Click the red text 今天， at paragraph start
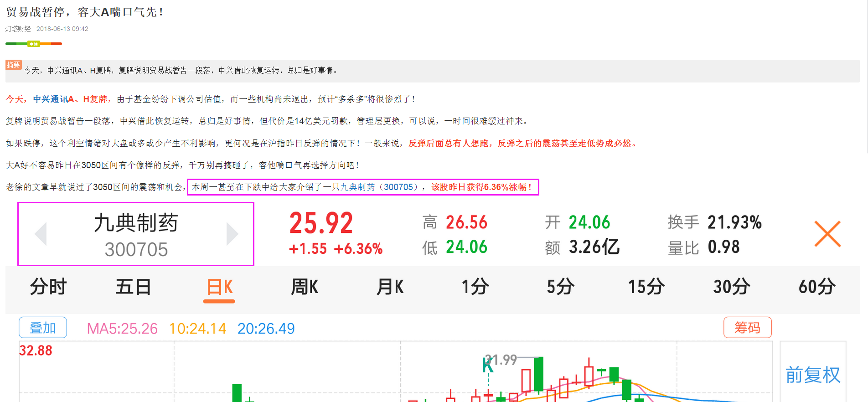The width and height of the screenshot is (868, 402). tap(16, 99)
